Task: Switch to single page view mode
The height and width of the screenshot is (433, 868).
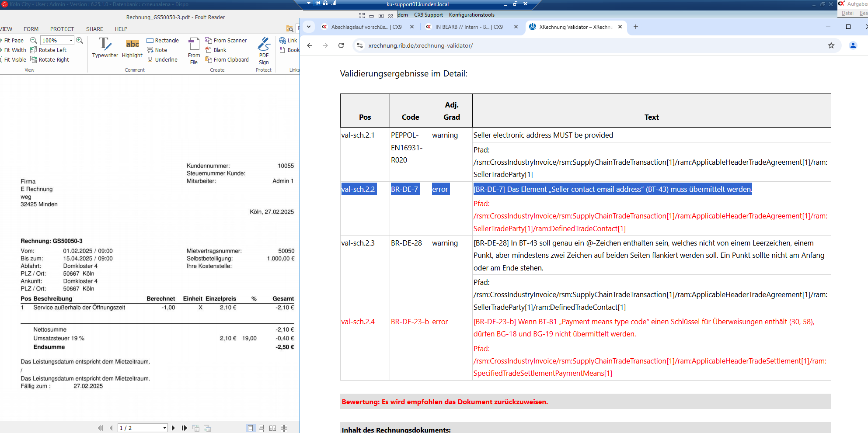Action: 250,428
